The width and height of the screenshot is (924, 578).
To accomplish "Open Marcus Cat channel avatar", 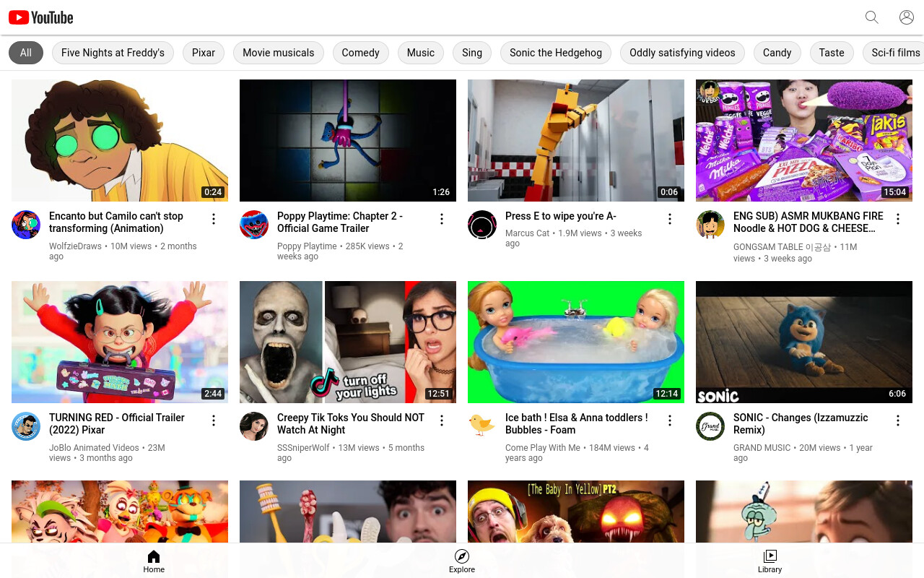I will [x=482, y=225].
